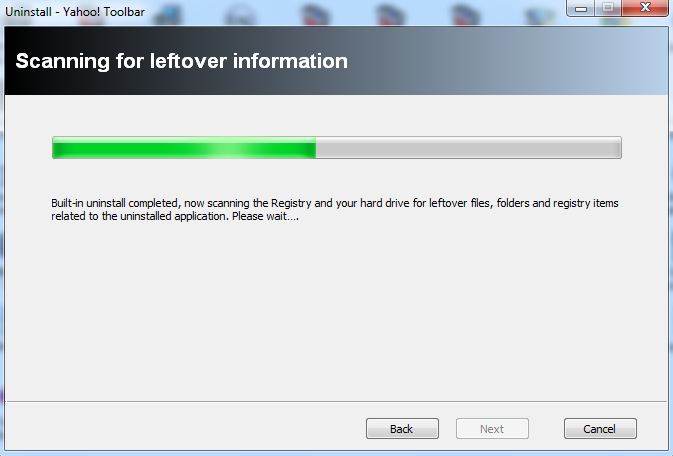This screenshot has width=673, height=456.
Task: Click the gray unfilled part of the progress bar
Action: (x=468, y=148)
